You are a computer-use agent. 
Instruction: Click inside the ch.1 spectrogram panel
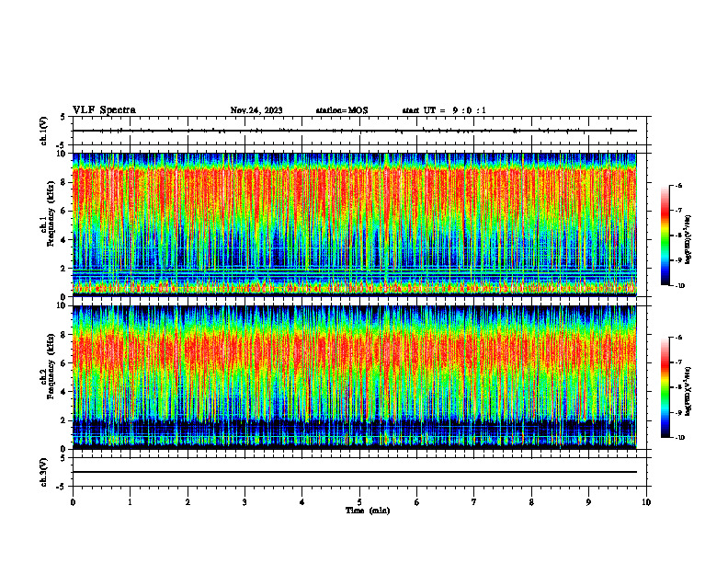tap(355, 224)
